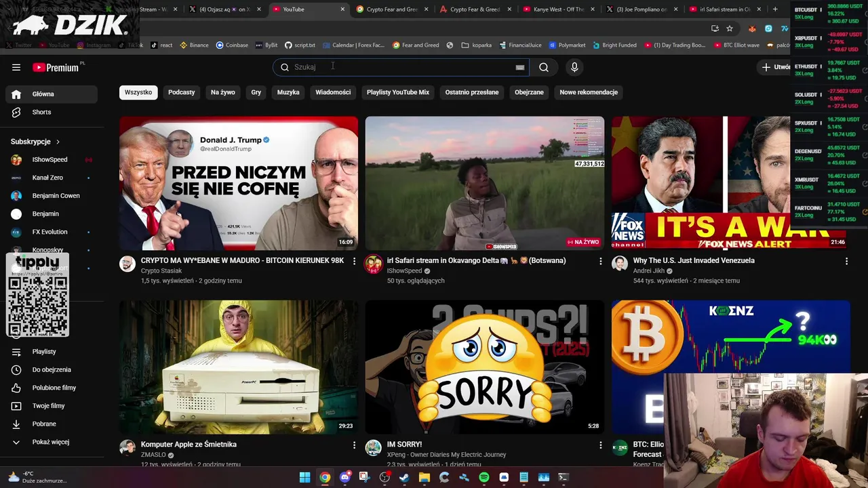Open more options for IM SORRY video

pyautogui.click(x=600, y=445)
